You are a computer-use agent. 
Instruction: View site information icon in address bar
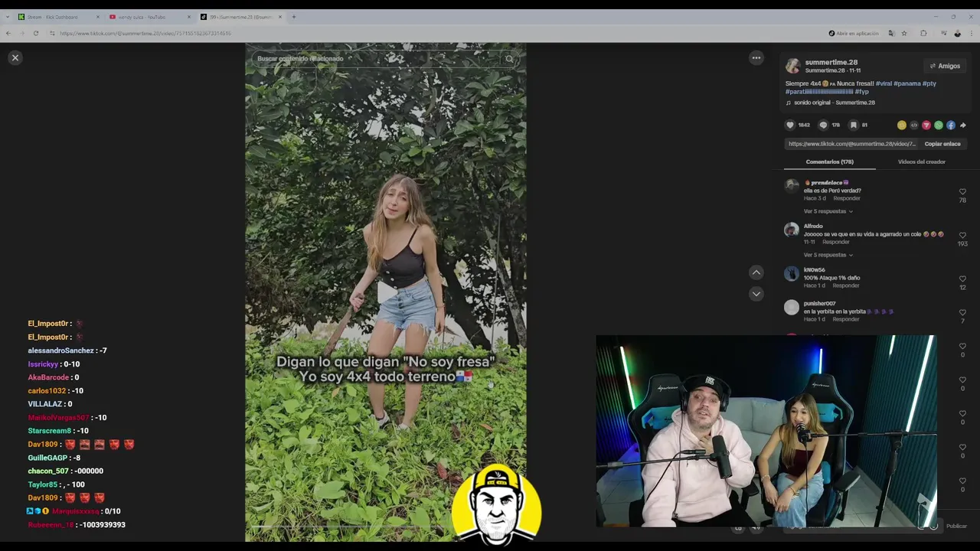pos(52,33)
